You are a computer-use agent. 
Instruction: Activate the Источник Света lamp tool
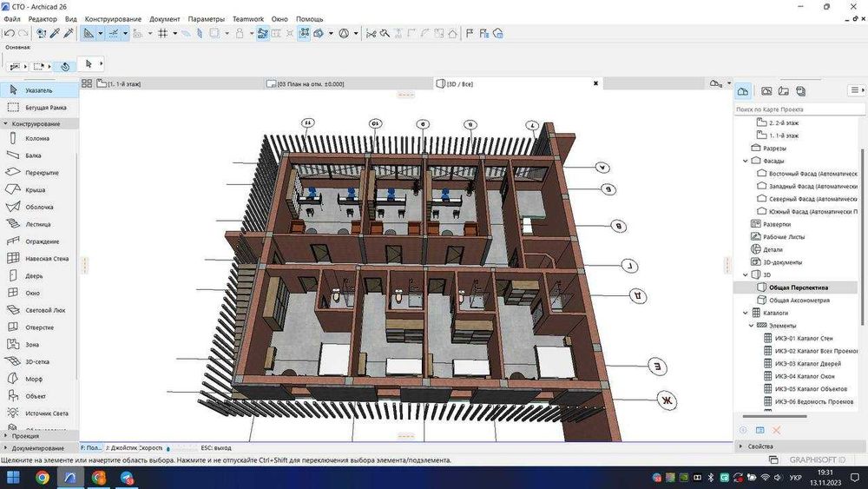coord(39,413)
